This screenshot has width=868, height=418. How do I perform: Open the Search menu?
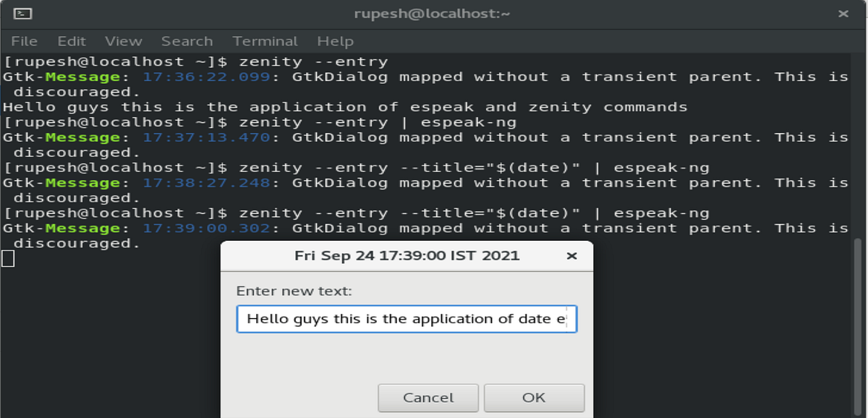pyautogui.click(x=187, y=41)
